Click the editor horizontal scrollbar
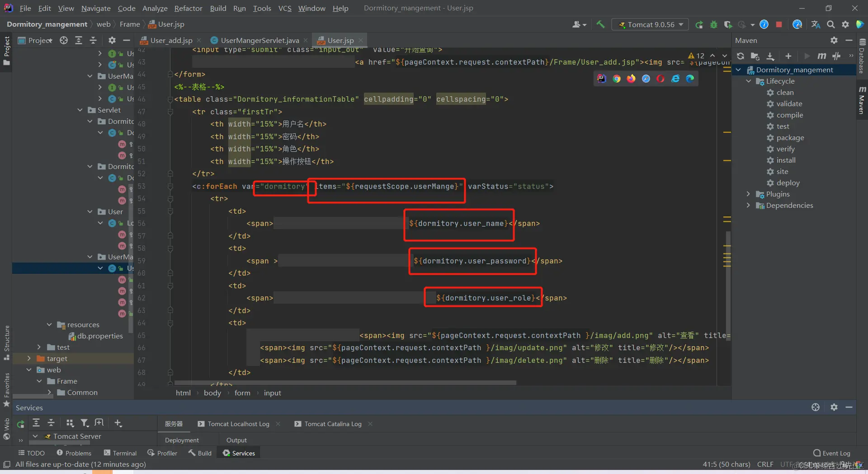The width and height of the screenshot is (868, 474). (345, 383)
